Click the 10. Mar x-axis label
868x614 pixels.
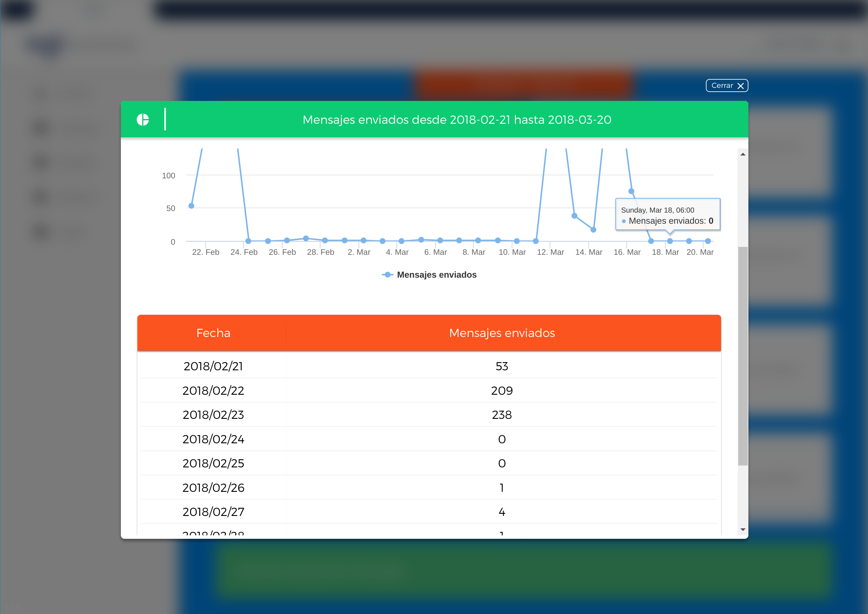[512, 252]
